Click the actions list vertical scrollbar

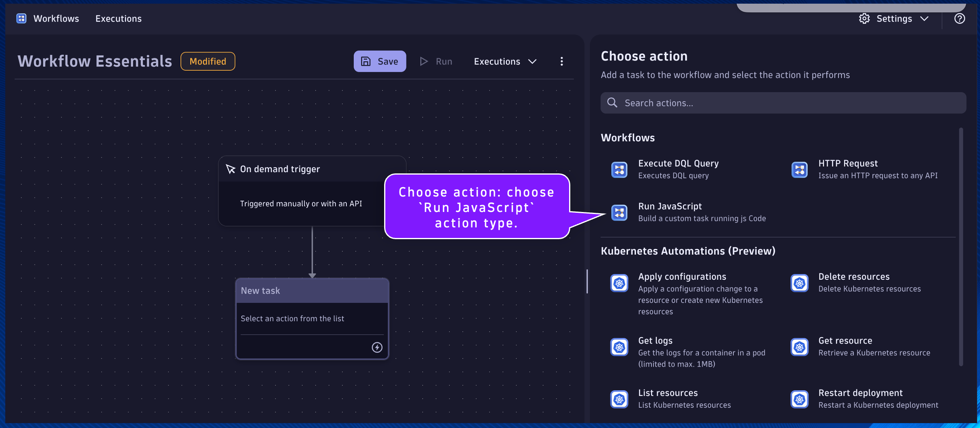pyautogui.click(x=961, y=247)
